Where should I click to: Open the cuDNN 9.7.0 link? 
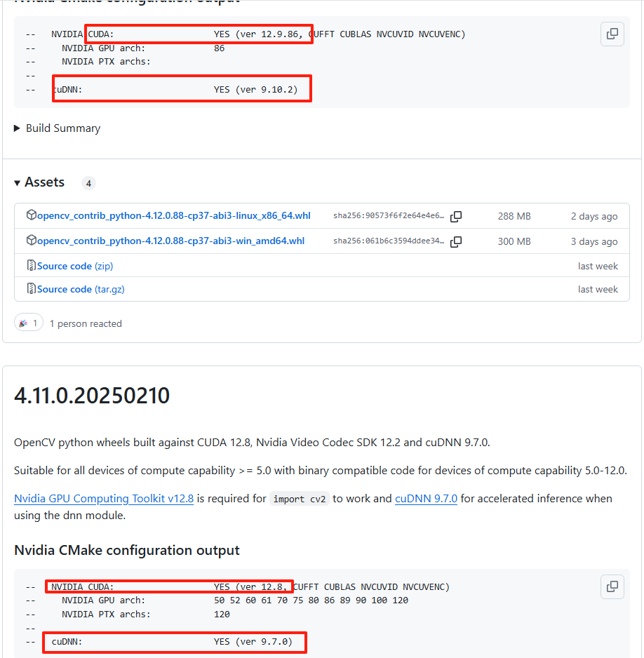pos(426,499)
